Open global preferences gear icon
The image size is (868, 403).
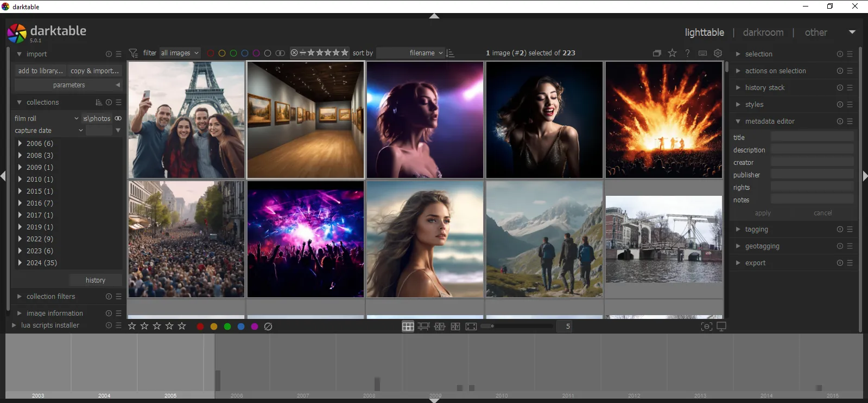click(x=718, y=53)
